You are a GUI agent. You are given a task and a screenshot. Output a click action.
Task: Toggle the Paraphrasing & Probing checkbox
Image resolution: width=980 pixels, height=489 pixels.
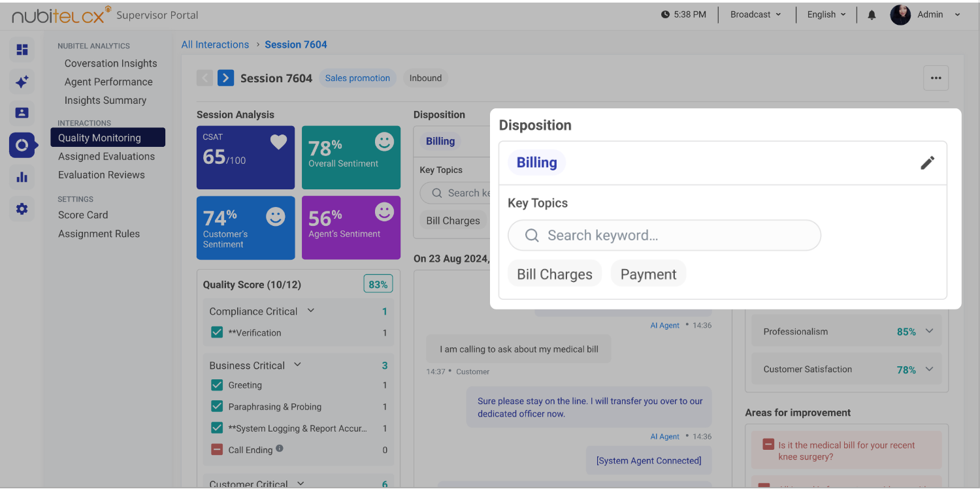click(217, 407)
